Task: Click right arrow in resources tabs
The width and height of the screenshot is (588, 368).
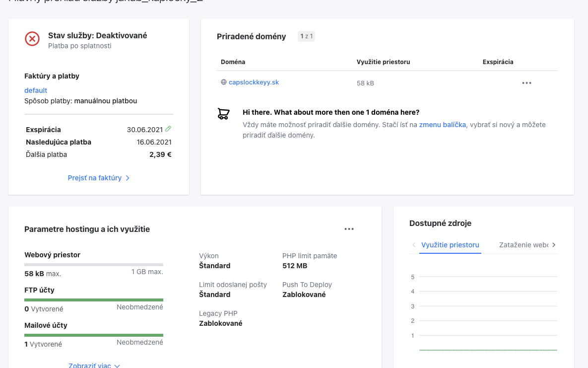Action: pos(554,245)
